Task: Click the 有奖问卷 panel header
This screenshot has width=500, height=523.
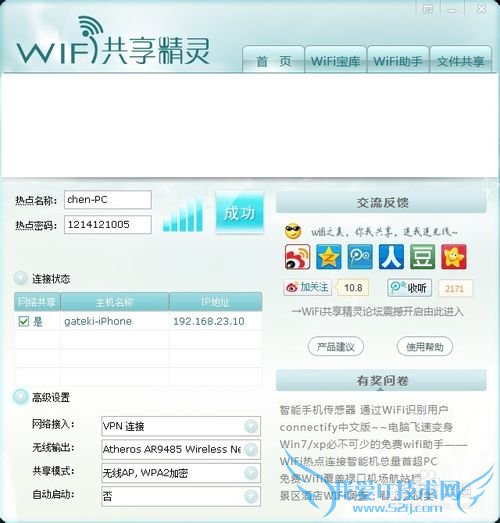Action: click(x=381, y=380)
